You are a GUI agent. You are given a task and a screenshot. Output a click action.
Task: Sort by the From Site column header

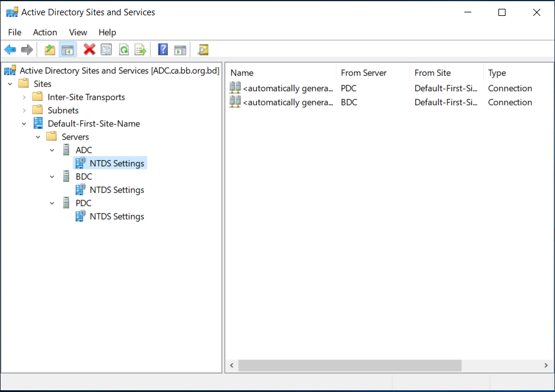pos(447,73)
